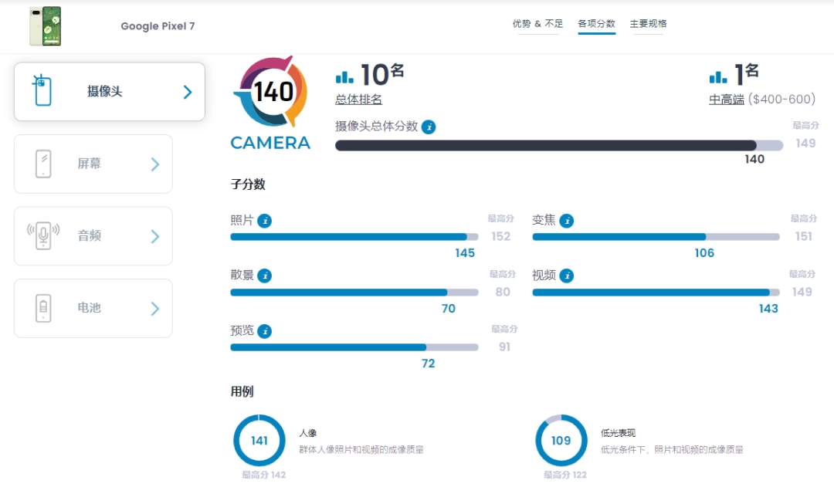The height and width of the screenshot is (504, 834).
Task: Click the info icon beside 变焦
Action: pos(567,221)
